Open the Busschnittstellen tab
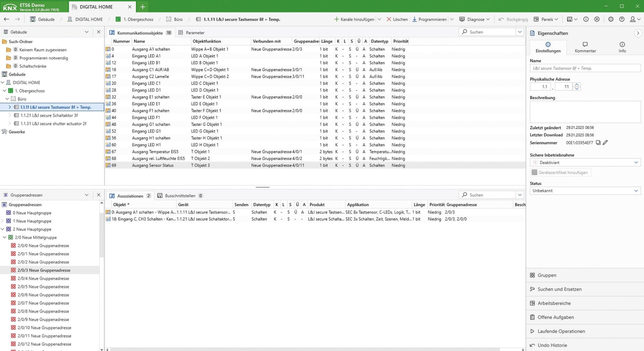The width and height of the screenshot is (644, 351). (x=180, y=196)
